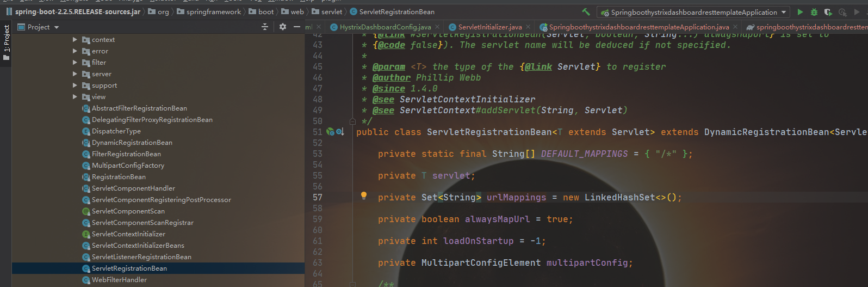Switch to the HystrixDashboardConfig.java tab

(385, 27)
